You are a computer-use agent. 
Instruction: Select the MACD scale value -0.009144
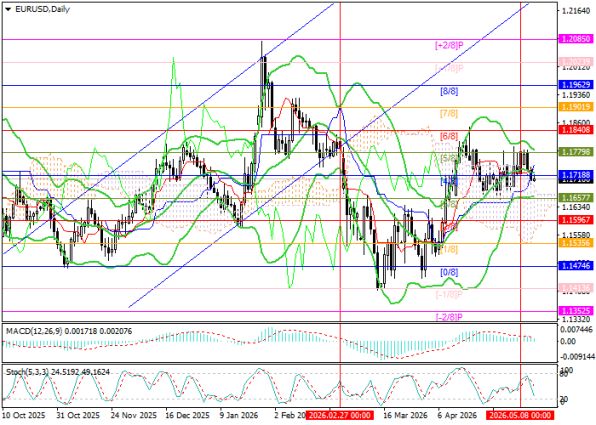click(577, 357)
